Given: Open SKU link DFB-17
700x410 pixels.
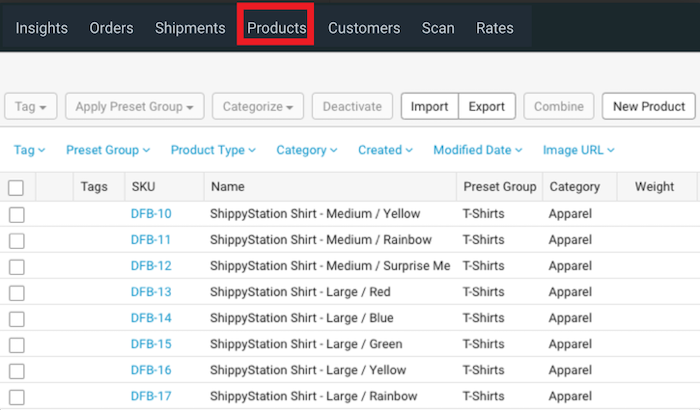Looking at the screenshot, I should tap(151, 396).
